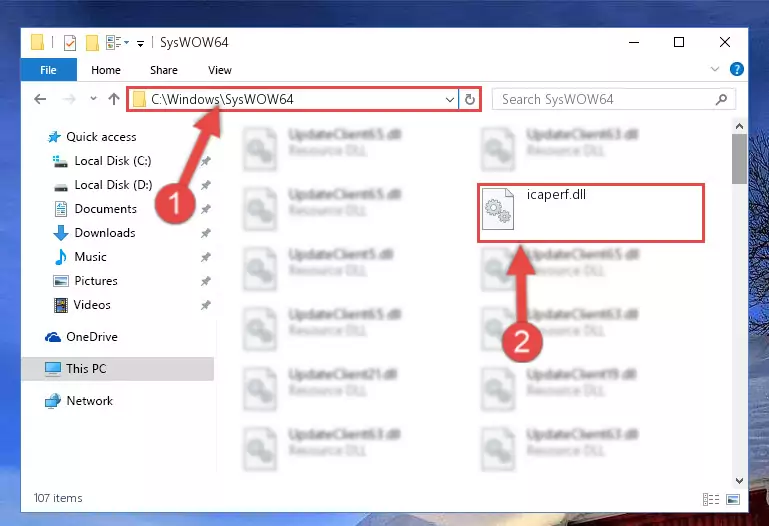The image size is (769, 526).
Task: Open Help via the question mark icon
Action: click(x=736, y=69)
